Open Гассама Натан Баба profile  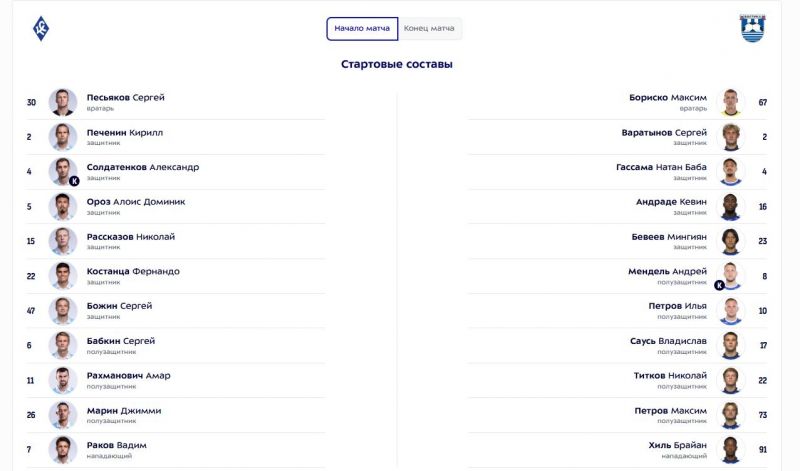(661, 167)
